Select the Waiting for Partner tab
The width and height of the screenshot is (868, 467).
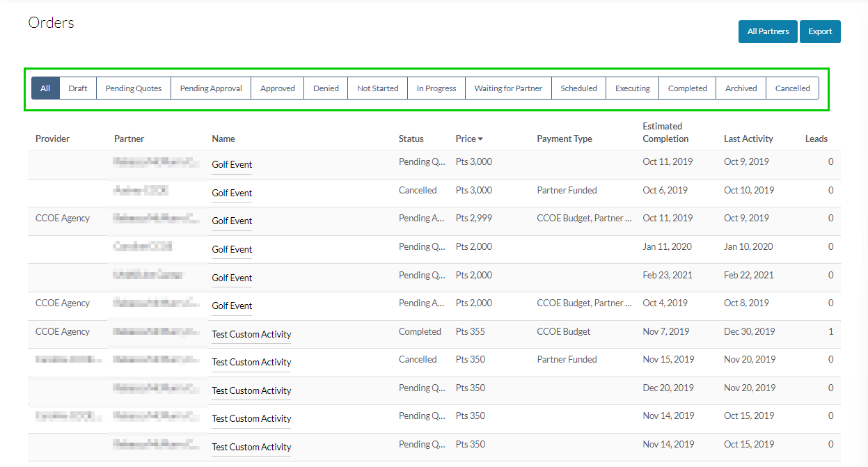[508, 88]
